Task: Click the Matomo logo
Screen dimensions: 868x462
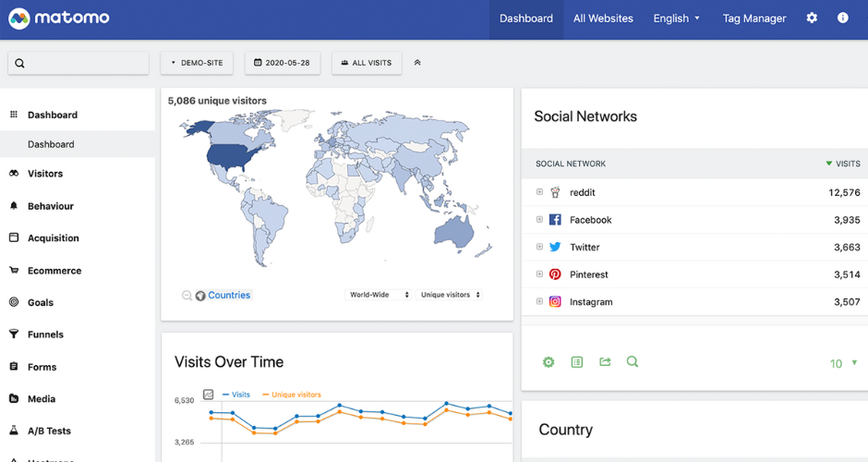Action: [59, 18]
